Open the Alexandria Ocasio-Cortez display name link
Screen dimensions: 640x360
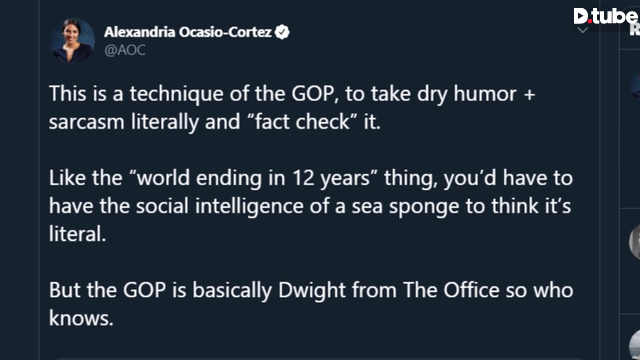(188, 32)
